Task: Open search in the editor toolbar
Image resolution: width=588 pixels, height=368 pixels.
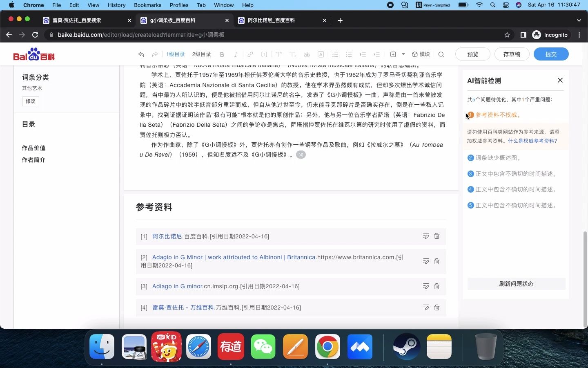Action: (441, 54)
